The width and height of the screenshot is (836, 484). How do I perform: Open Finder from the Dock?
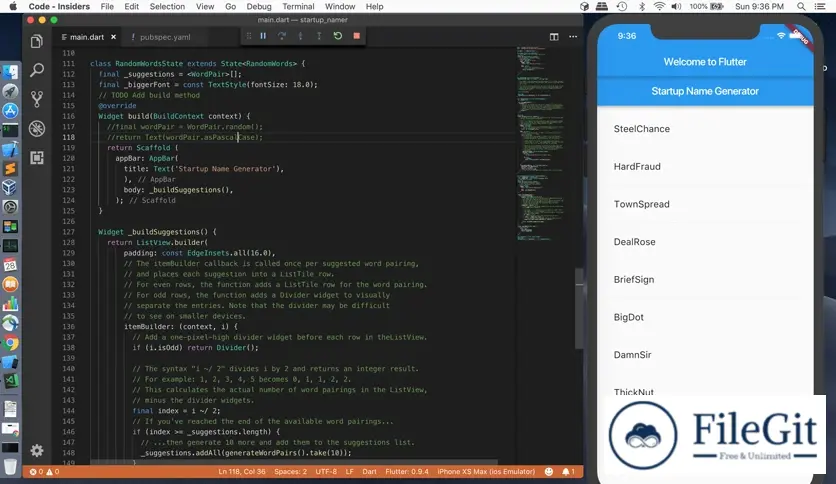pyautogui.click(x=10, y=72)
